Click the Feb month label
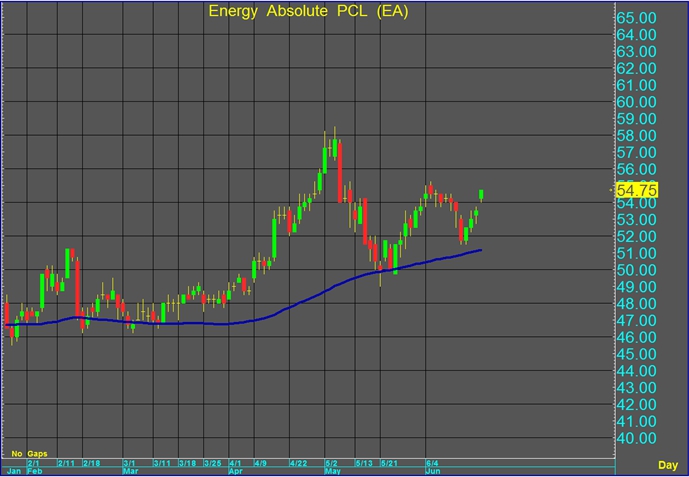This screenshot has width=689, height=477. click(34, 471)
